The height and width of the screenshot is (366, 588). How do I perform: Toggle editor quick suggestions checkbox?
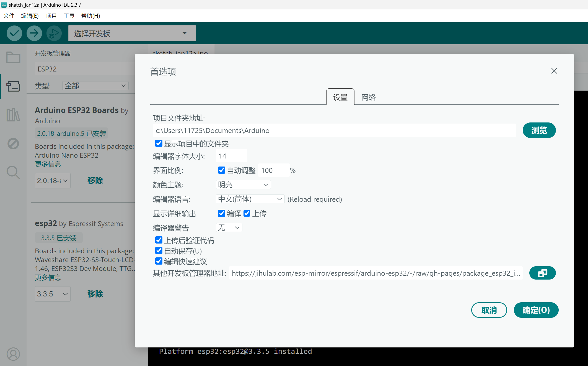tap(159, 261)
